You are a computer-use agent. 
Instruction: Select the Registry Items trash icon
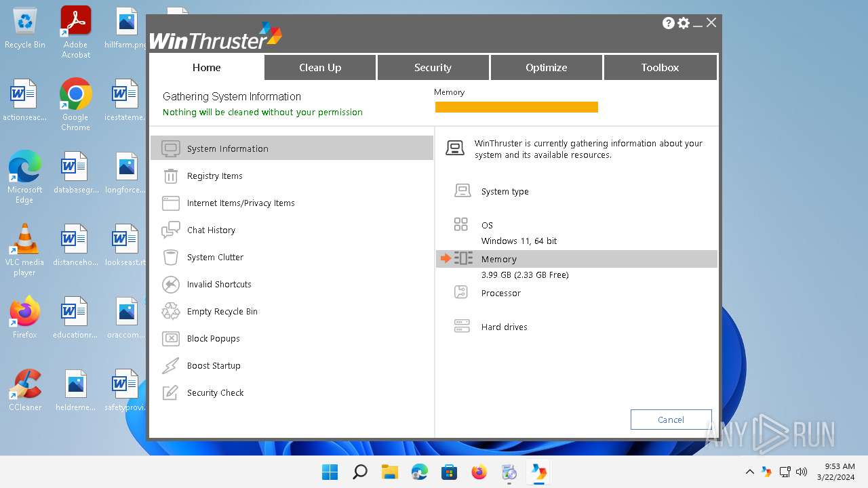(x=171, y=176)
